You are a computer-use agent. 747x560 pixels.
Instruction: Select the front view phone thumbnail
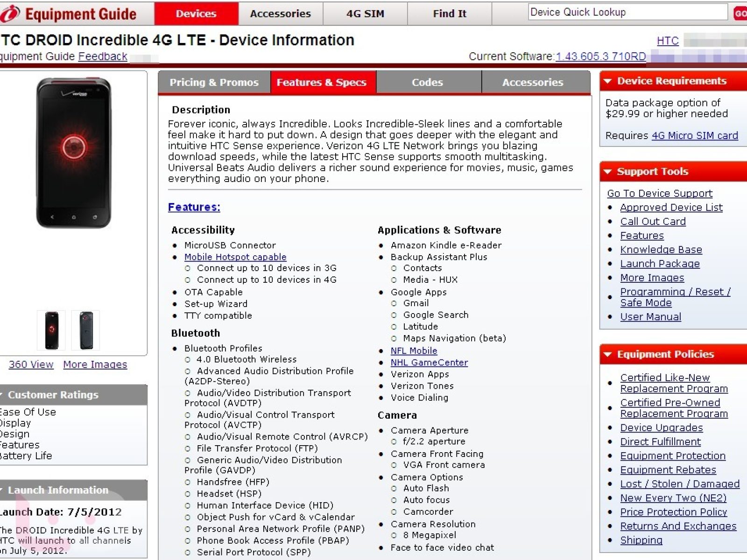tap(51, 330)
